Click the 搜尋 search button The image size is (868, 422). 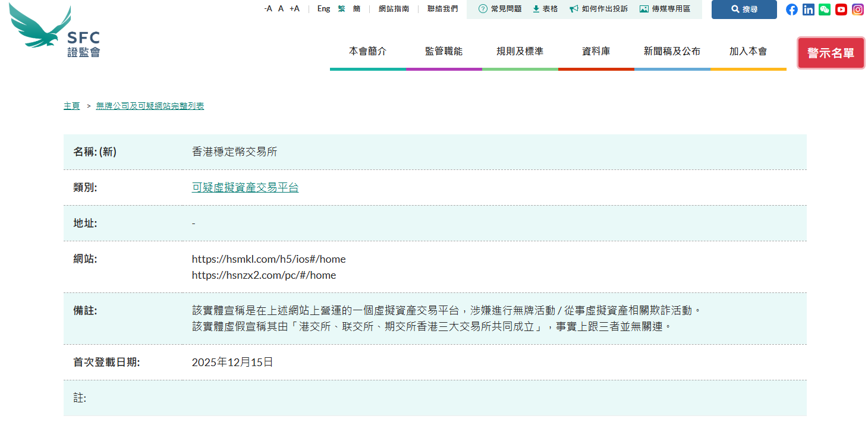pos(744,10)
